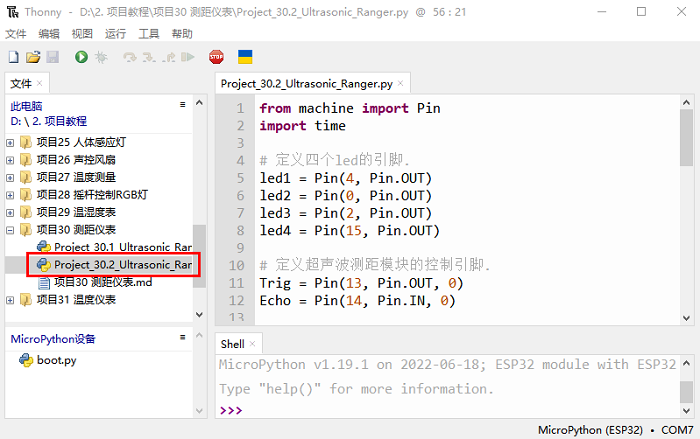
Task: Open the 运行 menu
Action: click(115, 34)
